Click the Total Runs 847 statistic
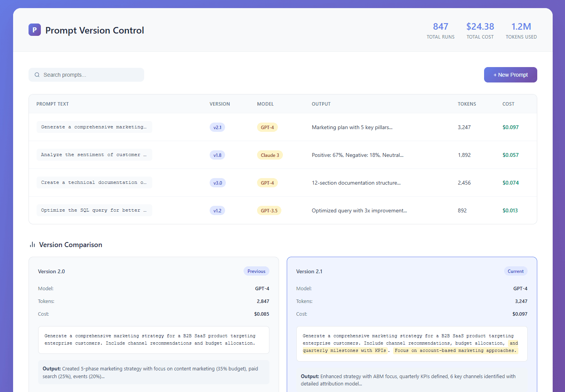565x392 pixels. 441,30
